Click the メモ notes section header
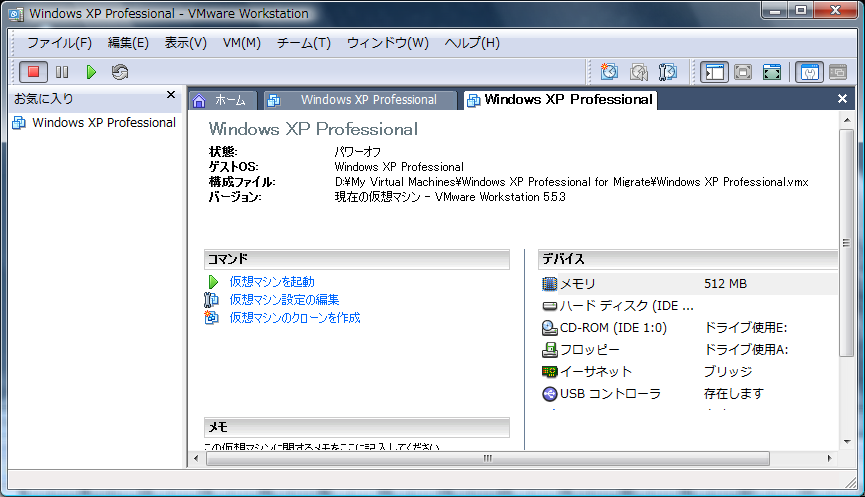Viewport: 865px width, 497px height. point(356,427)
